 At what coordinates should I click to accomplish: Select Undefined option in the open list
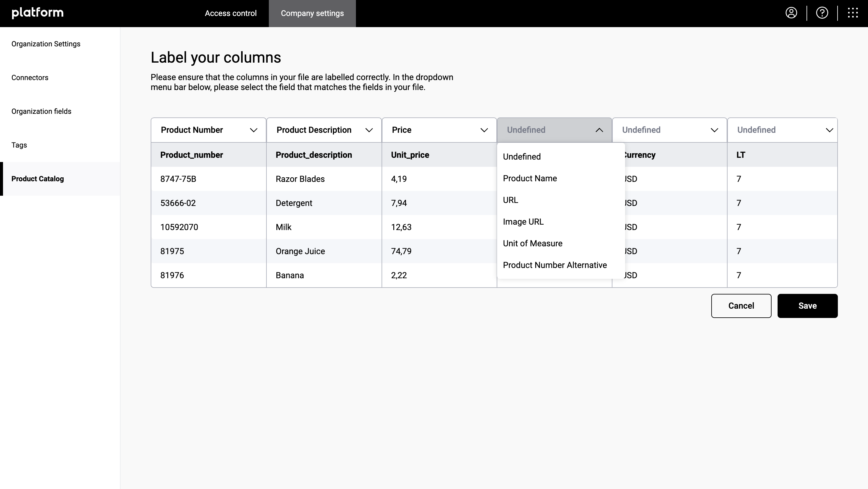coord(561,157)
